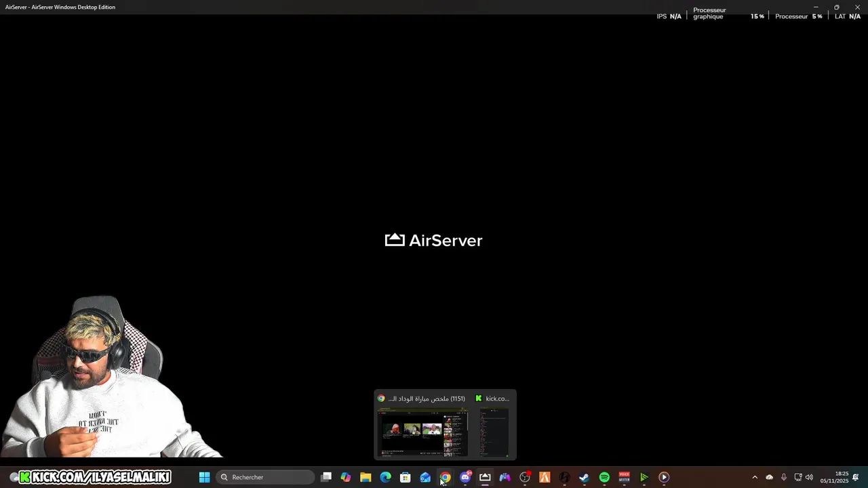Open Microsoft Store taskbar icon
This screenshot has width=868, height=488.
(x=406, y=477)
